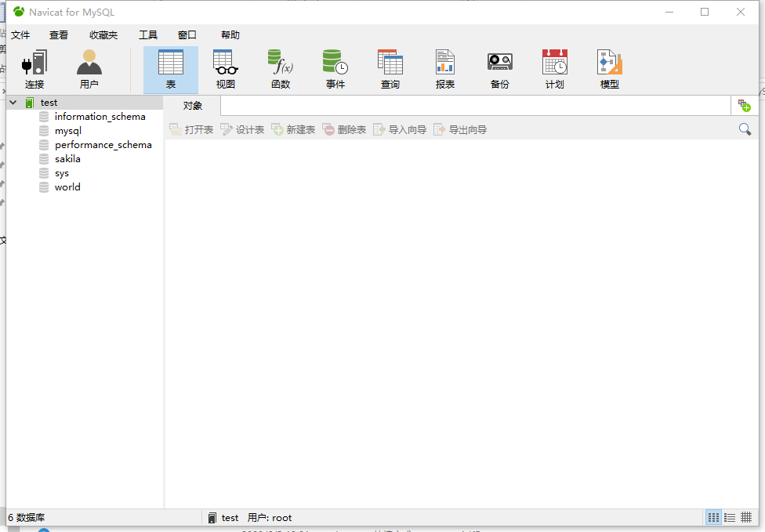Image resolution: width=765 pixels, height=532 pixels.
Task: Open the Report (报表) section
Action: (445, 70)
